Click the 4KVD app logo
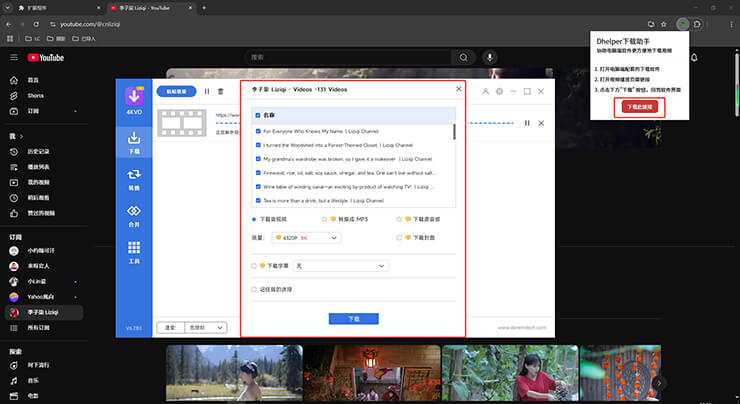The width and height of the screenshot is (740, 404). click(134, 97)
